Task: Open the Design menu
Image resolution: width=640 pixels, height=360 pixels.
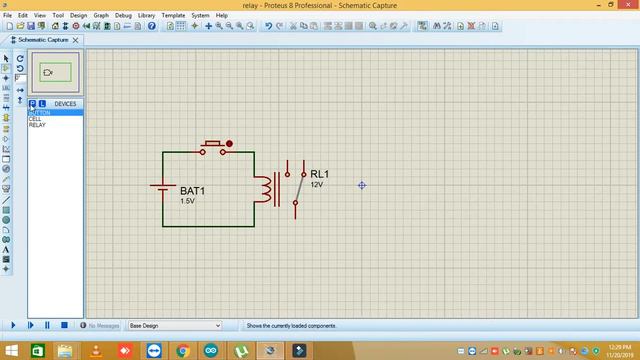Action: (78, 15)
